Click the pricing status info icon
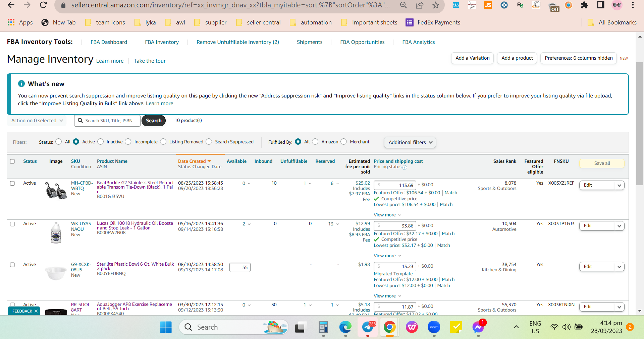Screen dimensions: 644x339 (405, 167)
